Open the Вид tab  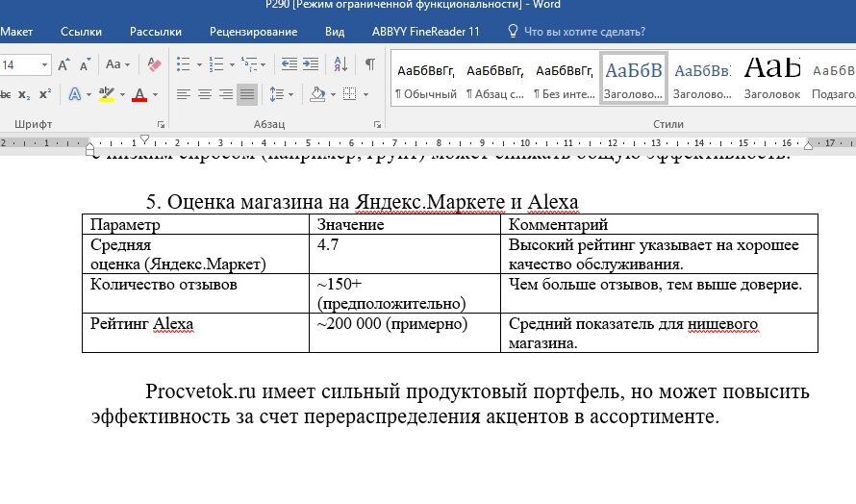point(335,32)
